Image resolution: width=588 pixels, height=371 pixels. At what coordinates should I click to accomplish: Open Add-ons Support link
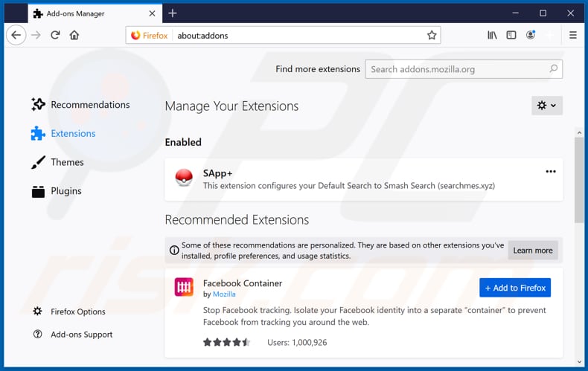pyautogui.click(x=73, y=335)
